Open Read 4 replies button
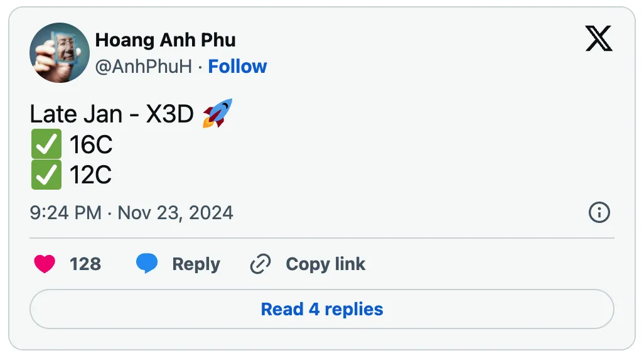 pyautogui.click(x=322, y=309)
